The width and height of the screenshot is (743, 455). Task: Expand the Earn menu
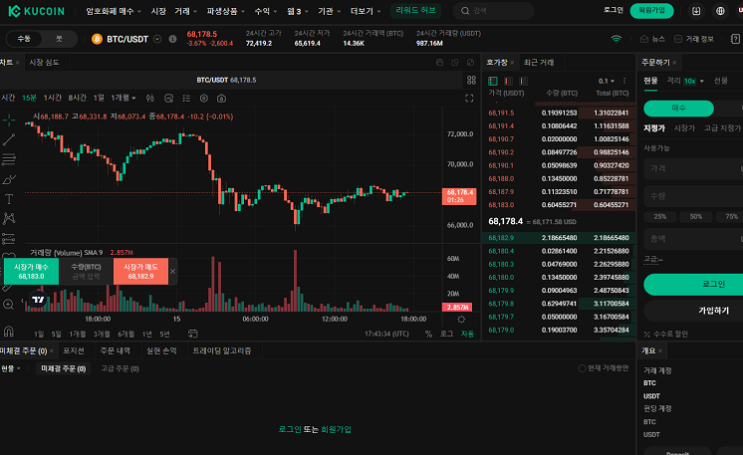tap(266, 11)
